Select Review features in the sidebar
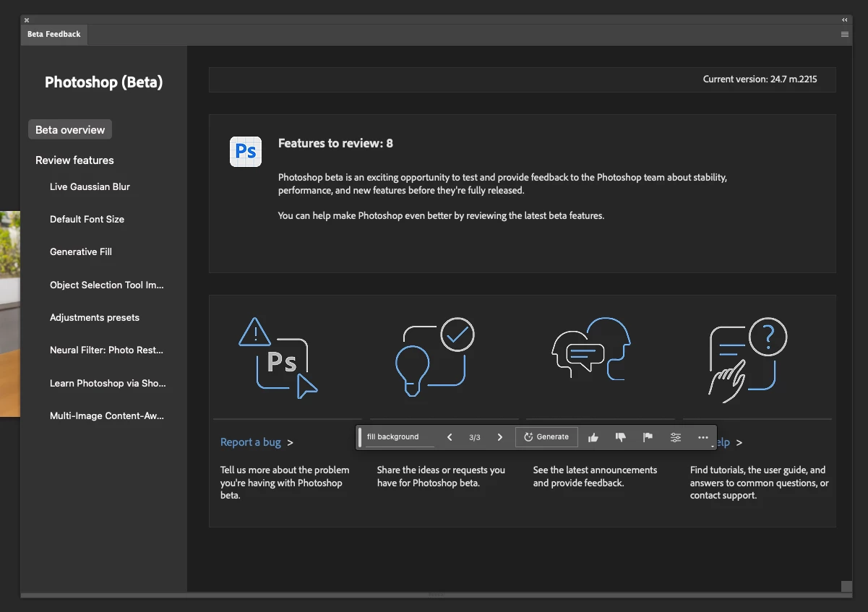This screenshot has width=868, height=612. 74,160
